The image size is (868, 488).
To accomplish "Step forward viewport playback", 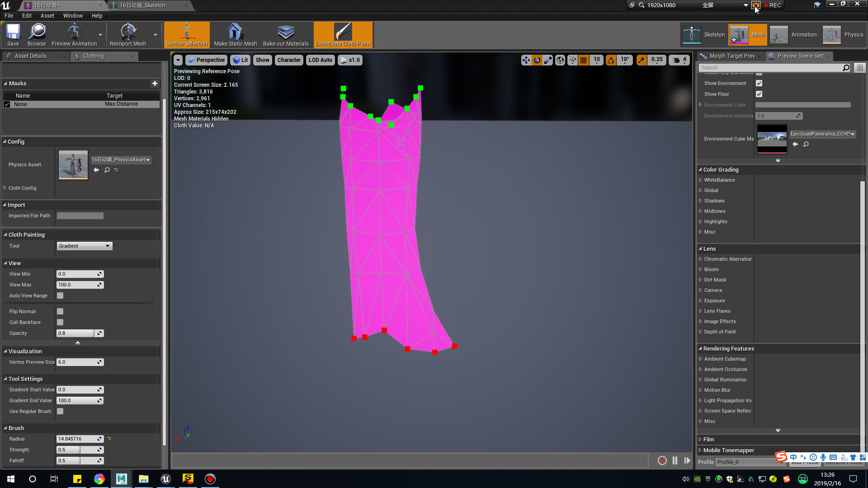I will click(687, 460).
